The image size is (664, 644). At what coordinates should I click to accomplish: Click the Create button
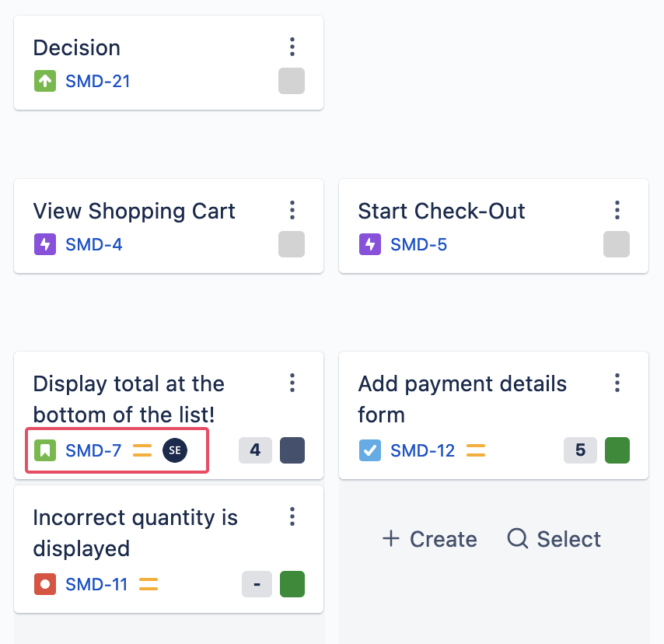(430, 539)
